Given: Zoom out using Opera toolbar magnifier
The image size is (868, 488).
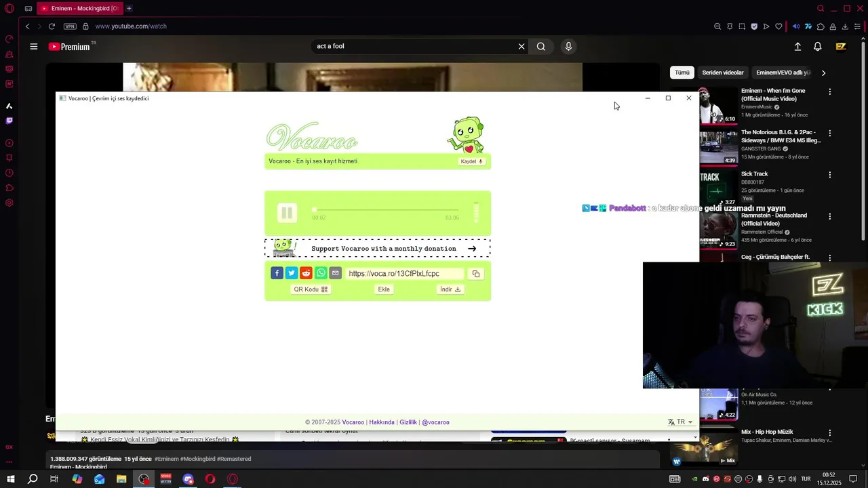Looking at the screenshot, I should pyautogui.click(x=717, y=26).
